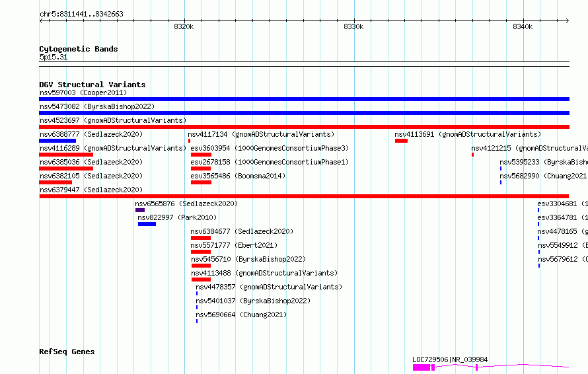
Task: Click the red bar under nsv5571777
Action: [201, 252]
